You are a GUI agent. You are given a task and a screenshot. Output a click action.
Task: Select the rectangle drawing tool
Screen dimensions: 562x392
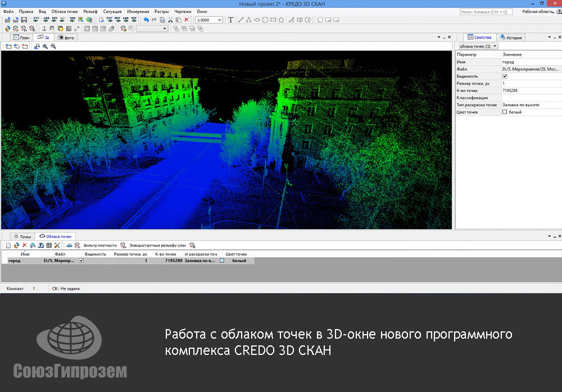coord(273,20)
